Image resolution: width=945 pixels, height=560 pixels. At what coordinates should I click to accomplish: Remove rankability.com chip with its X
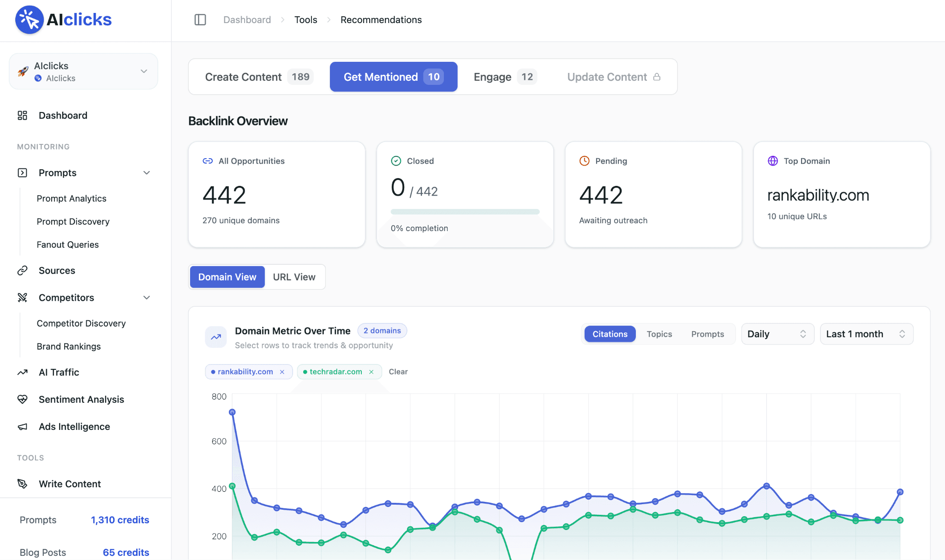[x=282, y=372]
